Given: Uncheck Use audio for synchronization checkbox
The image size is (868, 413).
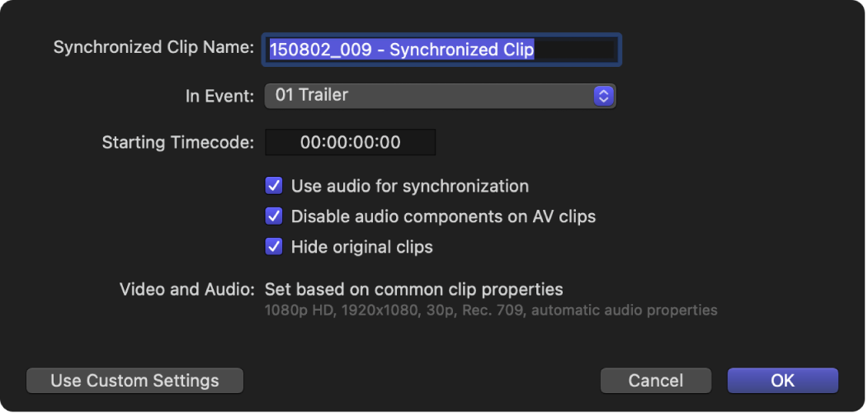Looking at the screenshot, I should (x=274, y=186).
